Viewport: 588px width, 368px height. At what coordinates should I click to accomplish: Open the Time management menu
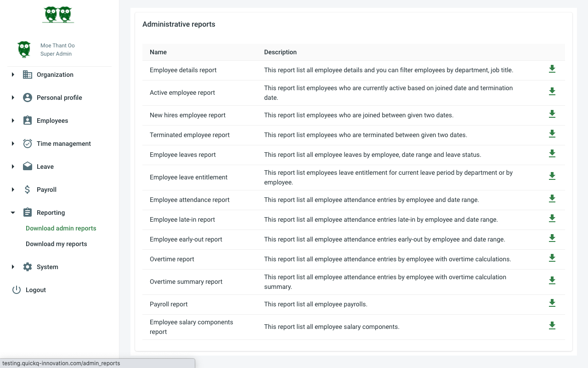63,144
